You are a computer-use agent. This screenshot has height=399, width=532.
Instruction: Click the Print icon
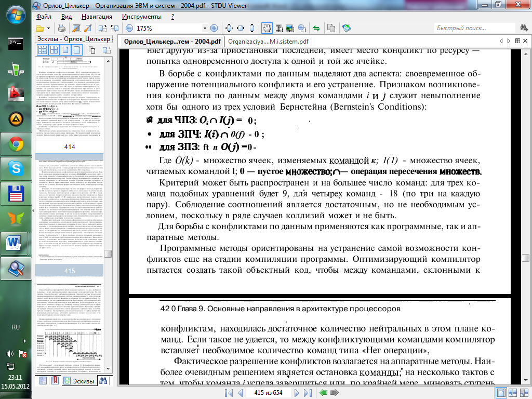coord(62,29)
